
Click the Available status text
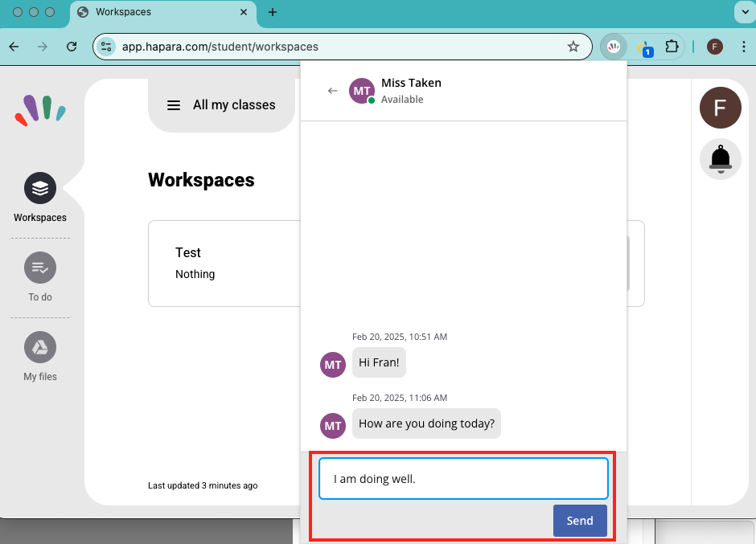click(x=402, y=100)
